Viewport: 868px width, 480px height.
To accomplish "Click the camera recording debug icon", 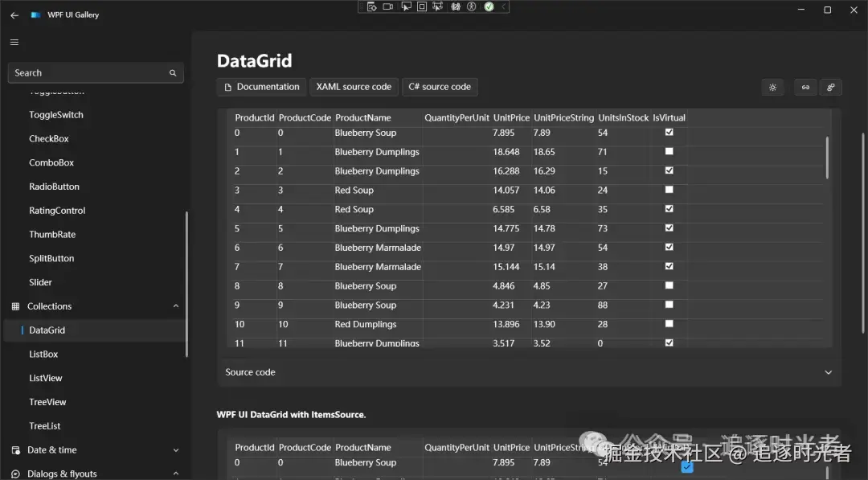I will click(388, 6).
